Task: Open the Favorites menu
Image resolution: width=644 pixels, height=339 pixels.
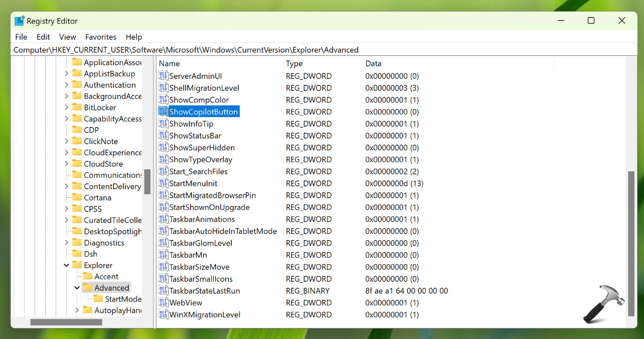Action: click(100, 37)
